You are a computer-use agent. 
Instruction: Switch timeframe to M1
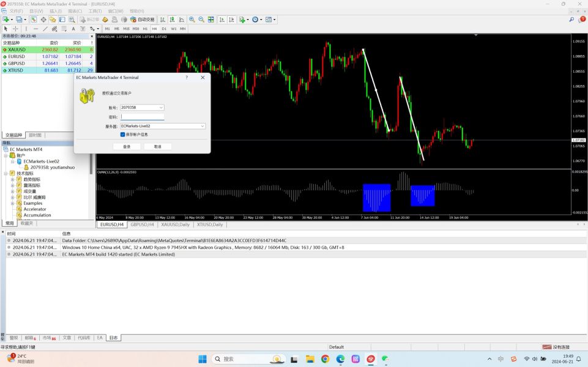[108, 29]
